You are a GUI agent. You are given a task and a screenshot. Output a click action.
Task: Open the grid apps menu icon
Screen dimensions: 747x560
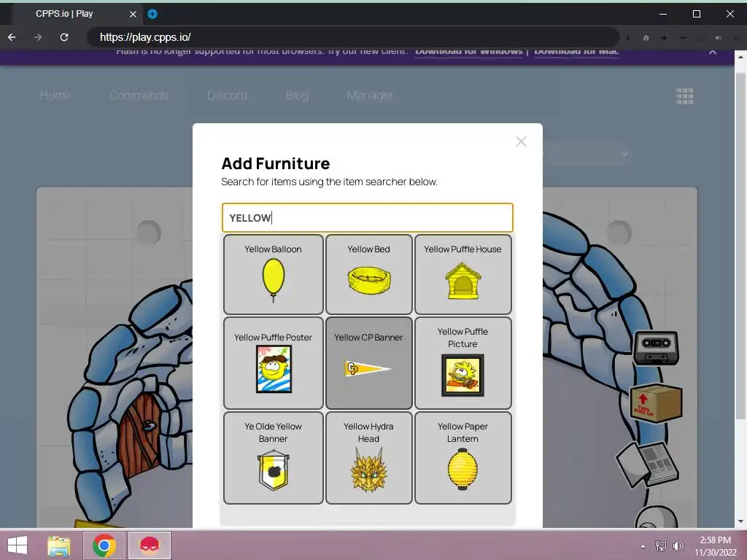684,96
